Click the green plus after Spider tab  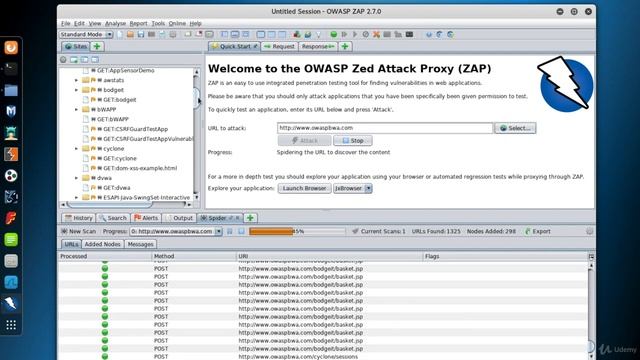coord(250,218)
